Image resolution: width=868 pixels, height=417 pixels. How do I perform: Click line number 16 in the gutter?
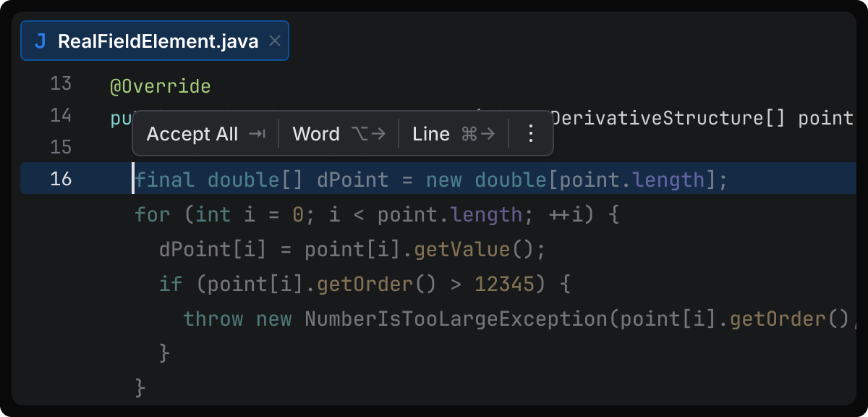(61, 179)
